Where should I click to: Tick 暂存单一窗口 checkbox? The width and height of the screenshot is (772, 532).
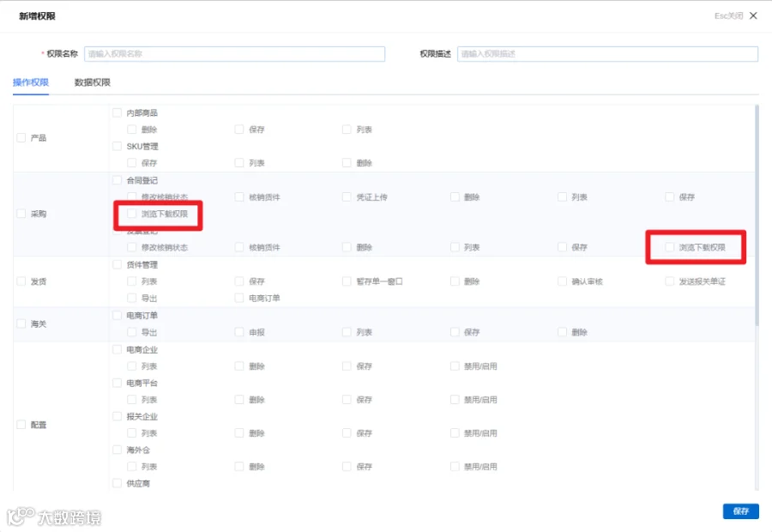(347, 281)
